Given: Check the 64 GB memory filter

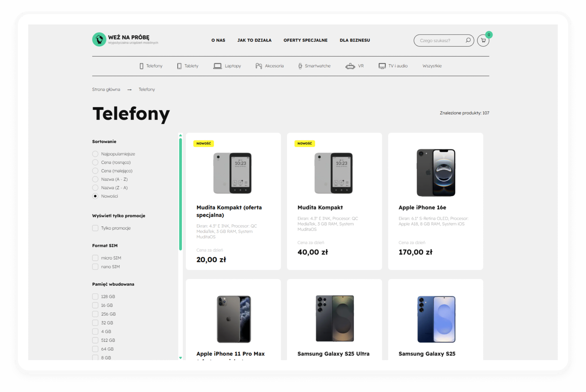Looking at the screenshot, I should pos(95,349).
